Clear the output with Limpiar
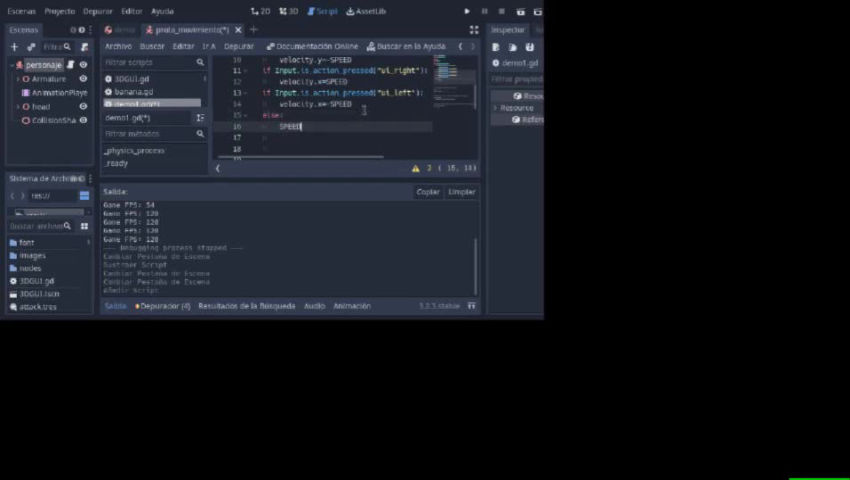This screenshot has height=480, width=850. coord(461,192)
